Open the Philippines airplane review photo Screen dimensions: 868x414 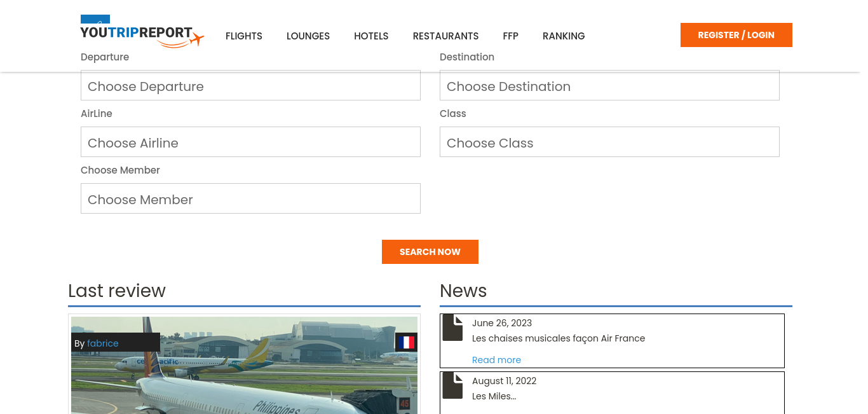click(x=244, y=366)
